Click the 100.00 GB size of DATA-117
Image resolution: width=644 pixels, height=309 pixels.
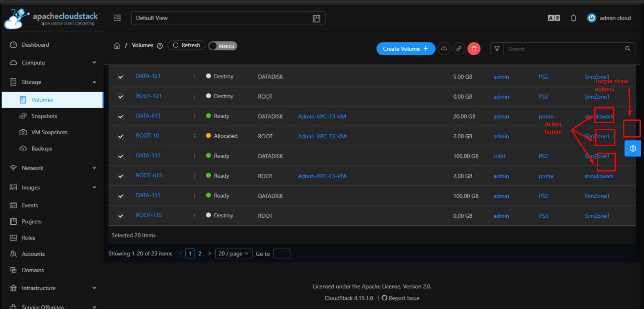pyautogui.click(x=466, y=156)
